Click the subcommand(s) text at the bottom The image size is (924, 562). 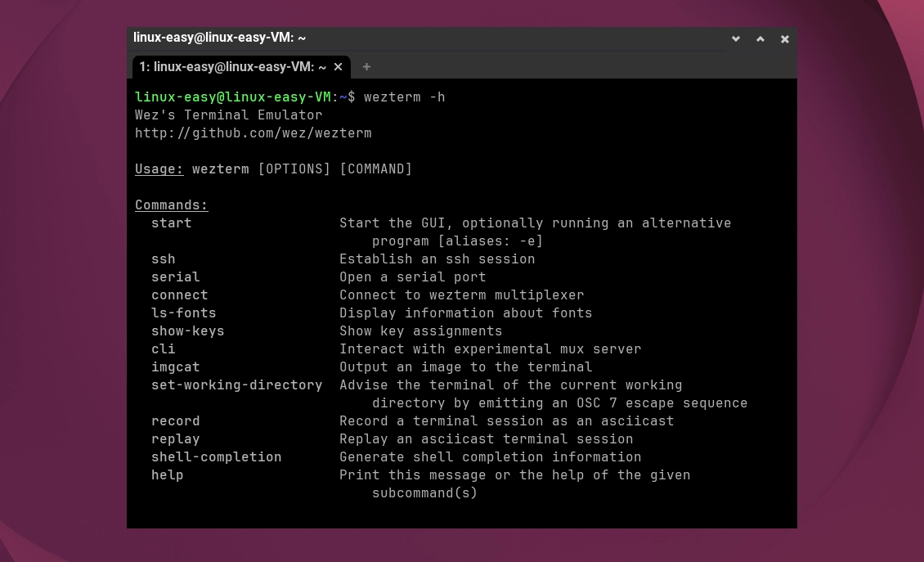point(425,493)
